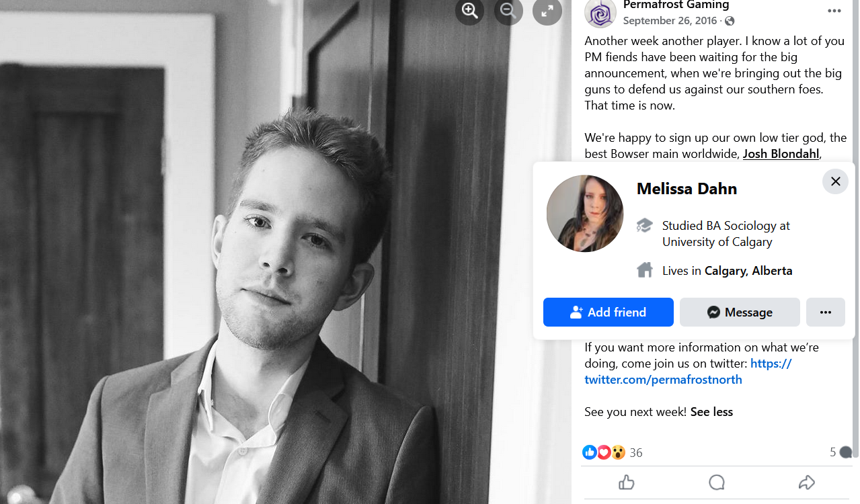Like the post with thumbs-up icon
Viewport: 860px width, 504px height.
tap(626, 482)
